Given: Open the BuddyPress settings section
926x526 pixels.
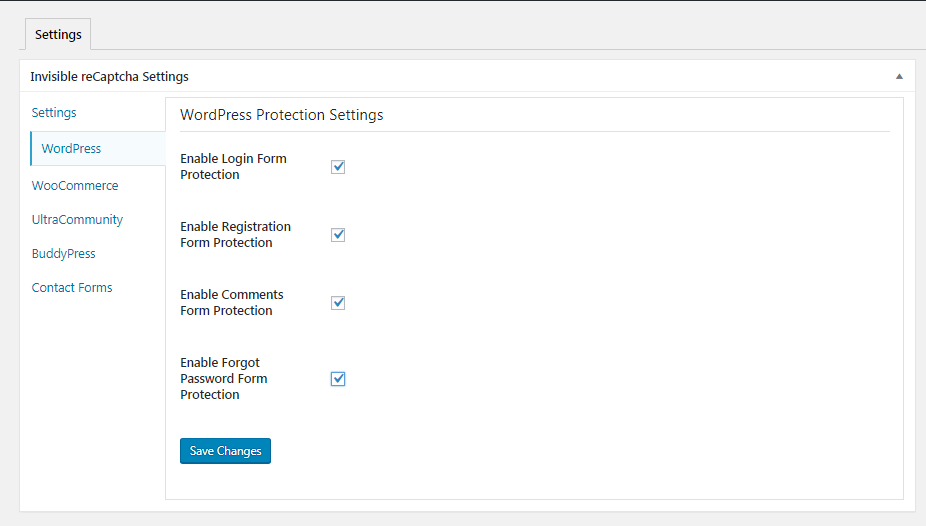Looking at the screenshot, I should coord(64,253).
